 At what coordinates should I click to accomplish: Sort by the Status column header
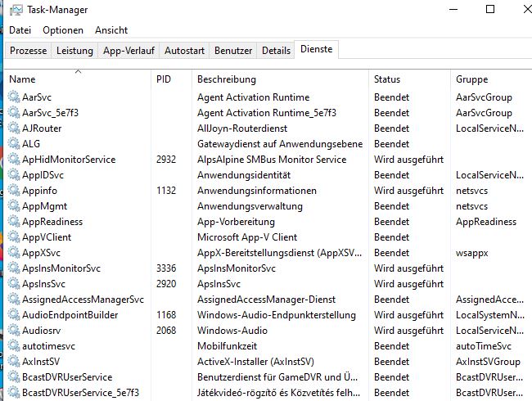pos(409,79)
